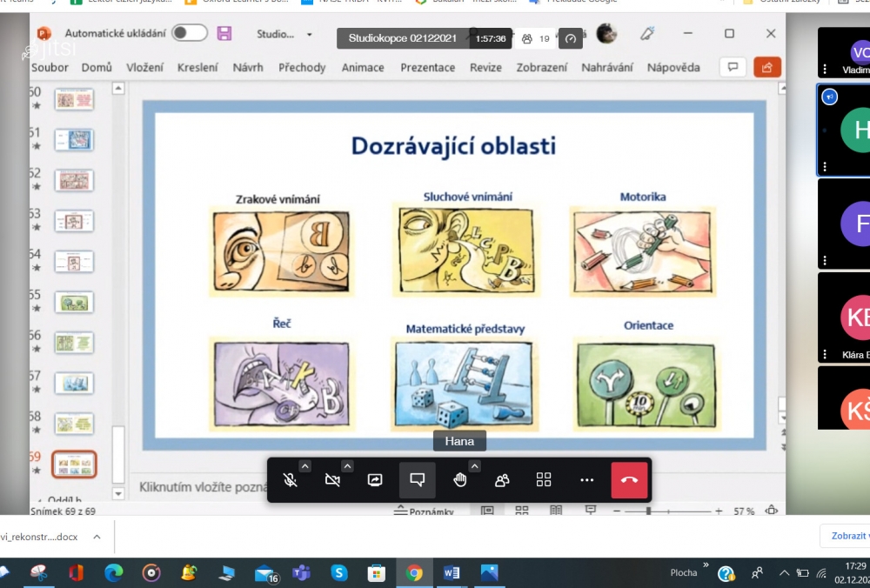This screenshot has width=870, height=588.
Task: Open more actions menu in Jitsi
Action: point(586,480)
